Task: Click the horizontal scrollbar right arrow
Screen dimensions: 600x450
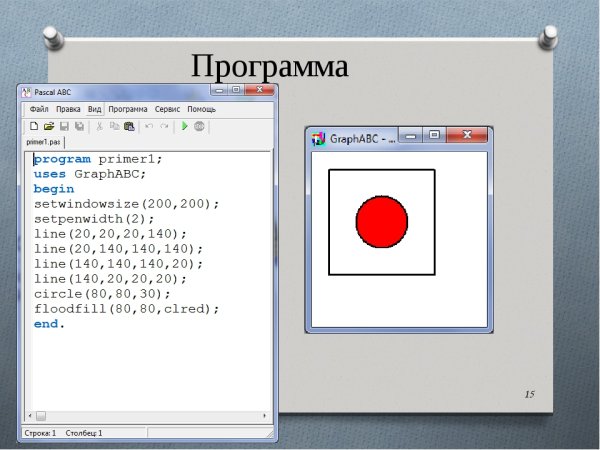Action: click(264, 415)
